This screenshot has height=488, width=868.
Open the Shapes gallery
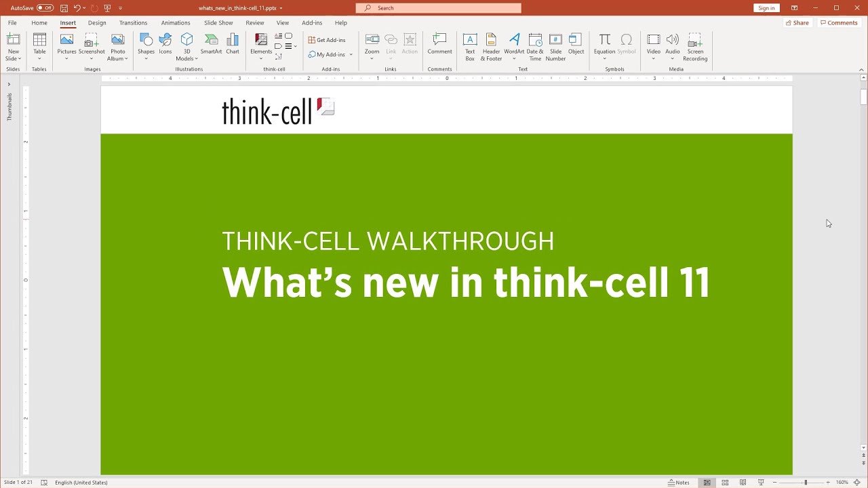[146, 47]
